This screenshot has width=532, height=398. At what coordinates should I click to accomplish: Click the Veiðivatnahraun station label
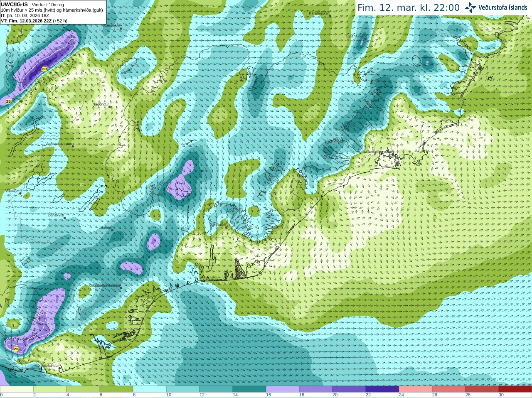point(59,144)
